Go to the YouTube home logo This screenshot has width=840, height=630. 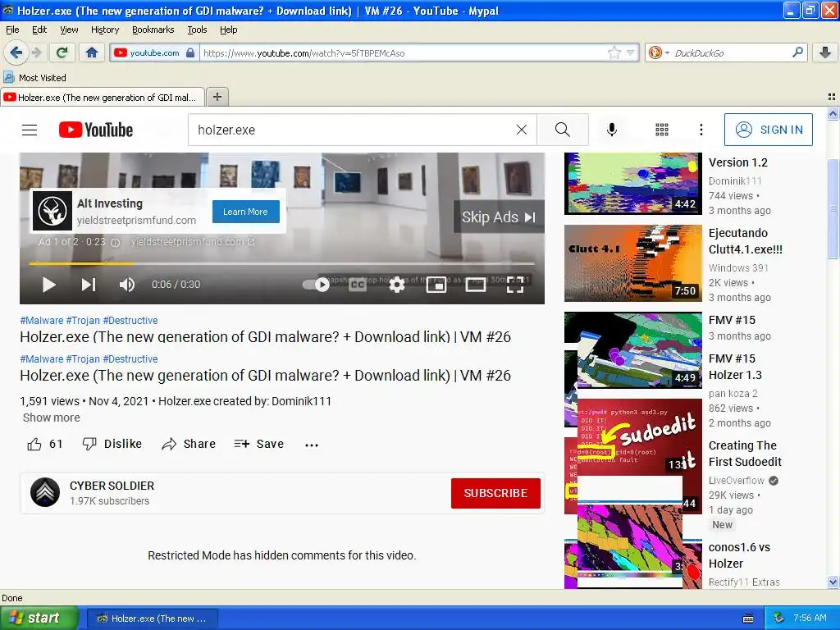coord(96,130)
